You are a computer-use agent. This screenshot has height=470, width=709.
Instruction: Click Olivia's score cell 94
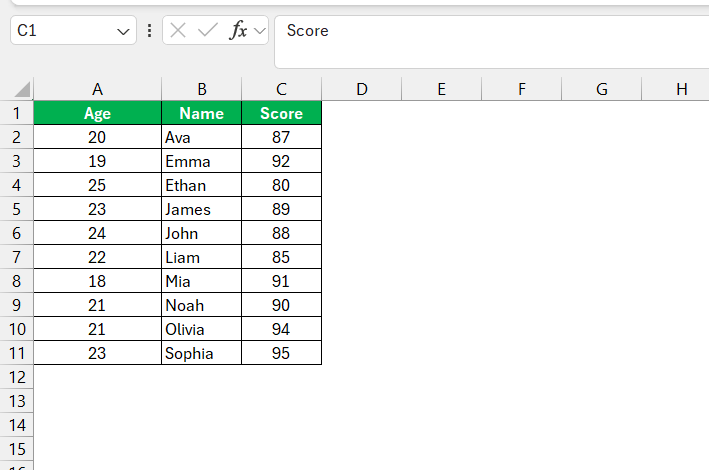point(282,329)
